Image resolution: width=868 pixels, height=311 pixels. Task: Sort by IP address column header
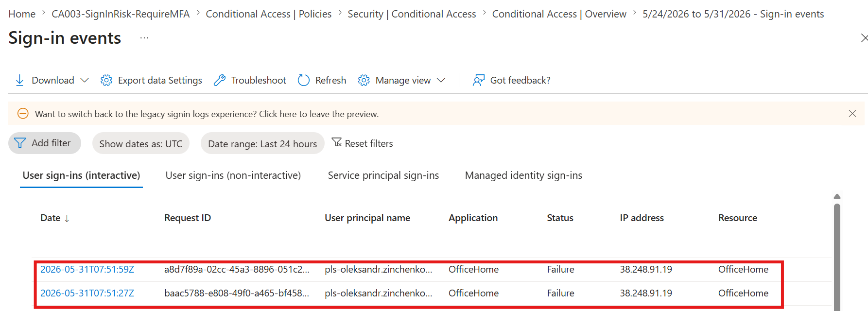click(x=642, y=218)
